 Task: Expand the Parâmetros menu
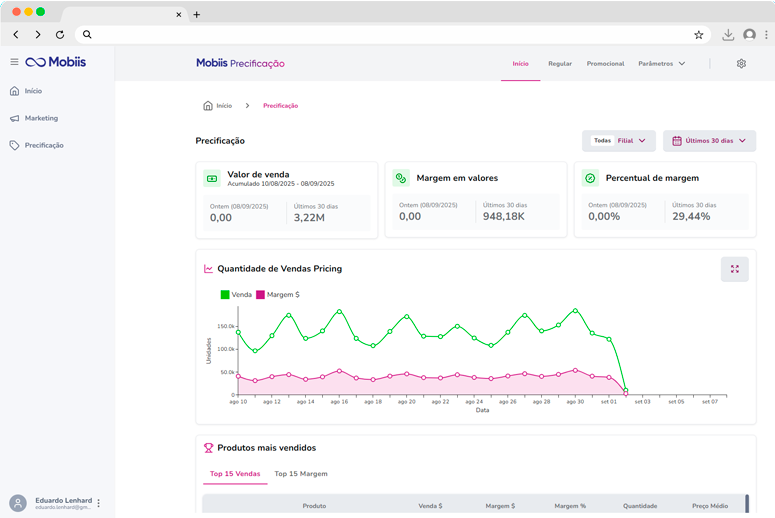[661, 64]
